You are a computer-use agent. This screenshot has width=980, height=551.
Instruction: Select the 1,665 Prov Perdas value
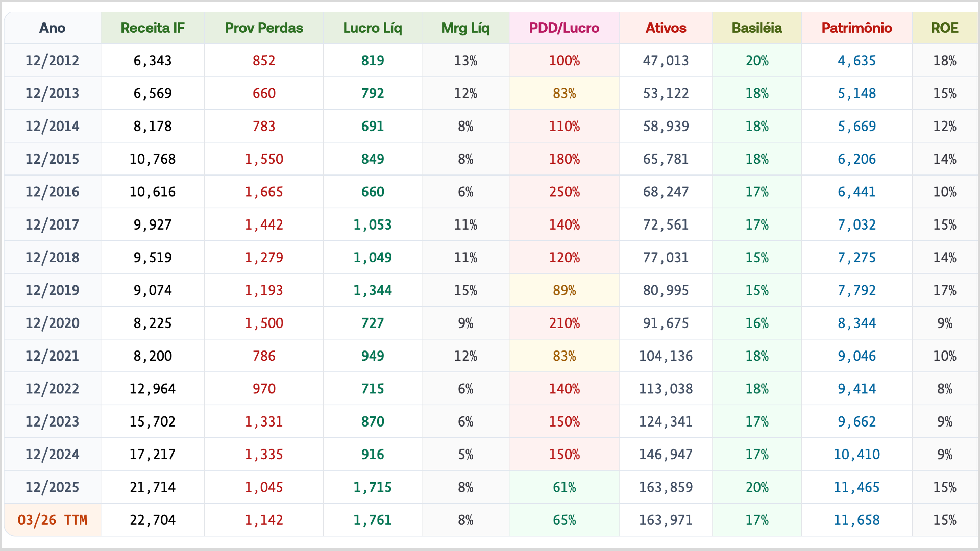[264, 192]
